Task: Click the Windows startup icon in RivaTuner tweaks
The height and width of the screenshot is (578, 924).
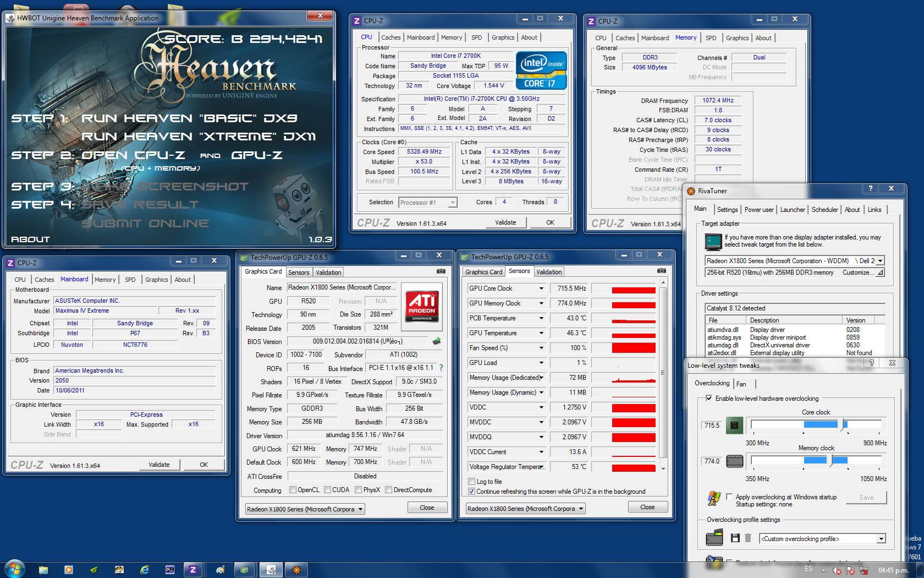Action: 714,498
